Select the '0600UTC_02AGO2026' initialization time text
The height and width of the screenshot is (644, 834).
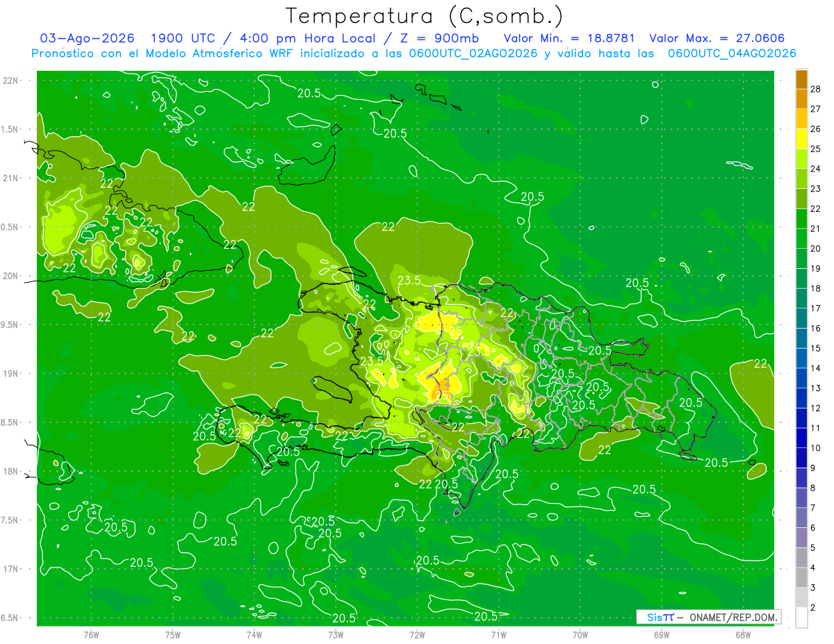click(473, 53)
